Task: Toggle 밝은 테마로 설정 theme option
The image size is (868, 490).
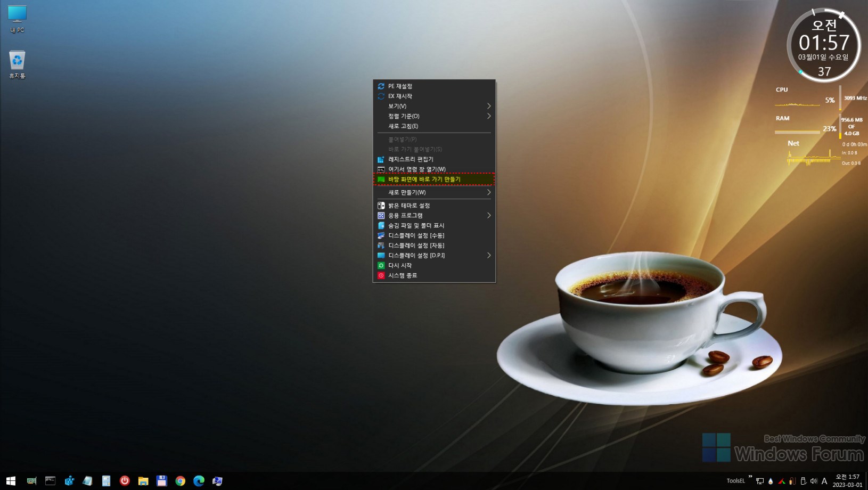Action: [434, 206]
